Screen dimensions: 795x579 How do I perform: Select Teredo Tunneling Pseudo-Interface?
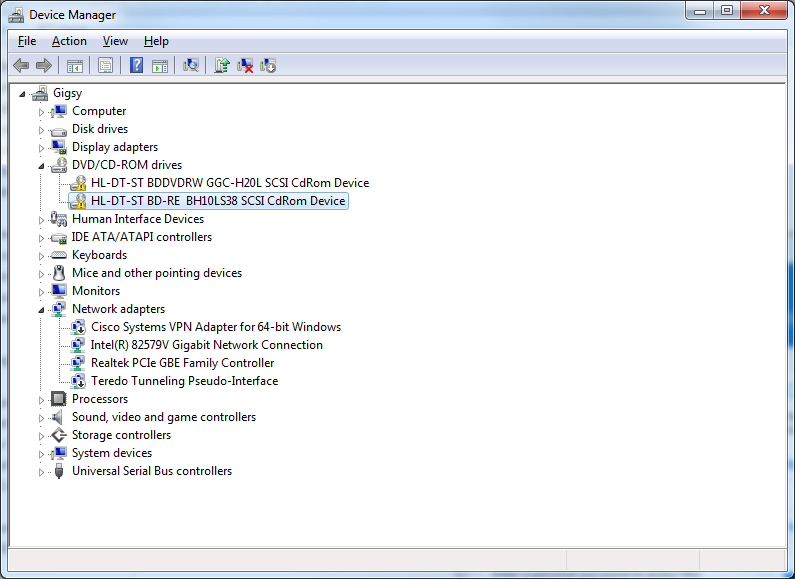(x=185, y=381)
